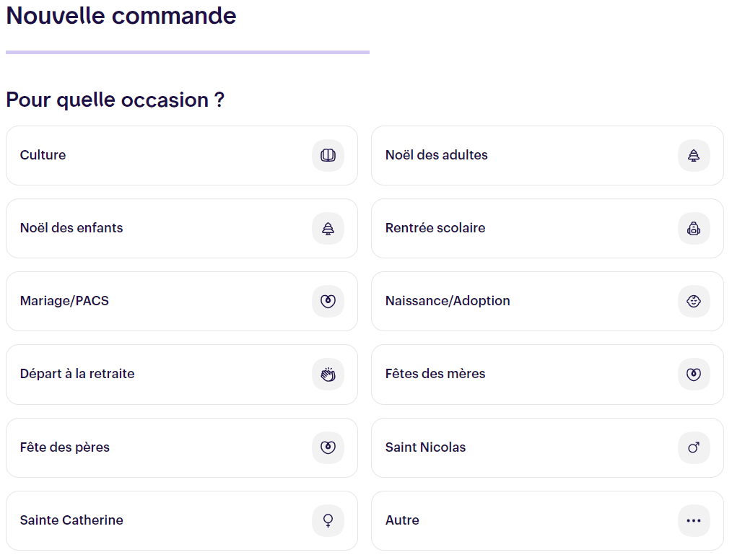Click the Christmas tree icon for Noël des adultes

pos(694,155)
